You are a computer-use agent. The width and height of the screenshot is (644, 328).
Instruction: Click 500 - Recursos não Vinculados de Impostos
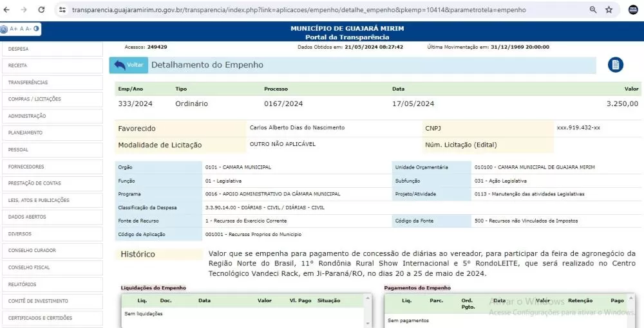[x=526, y=221]
